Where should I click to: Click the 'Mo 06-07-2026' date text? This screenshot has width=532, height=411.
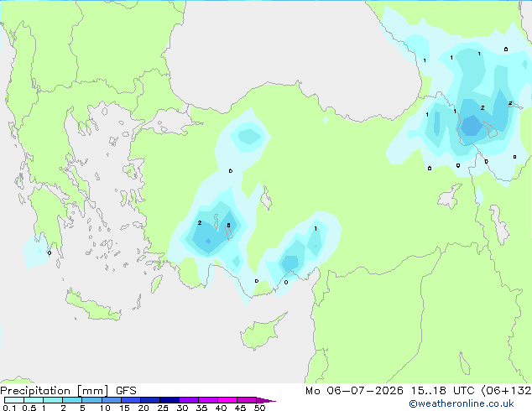click(x=354, y=391)
